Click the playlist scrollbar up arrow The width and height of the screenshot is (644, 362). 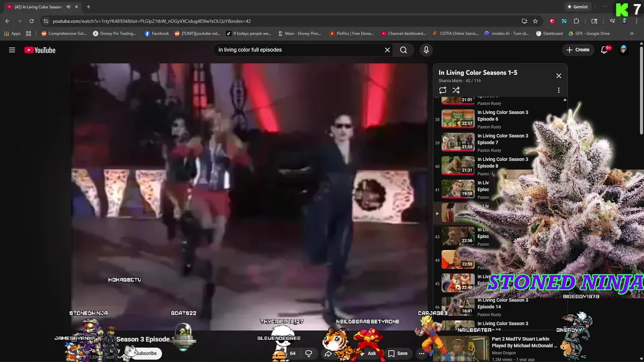pos(565,100)
